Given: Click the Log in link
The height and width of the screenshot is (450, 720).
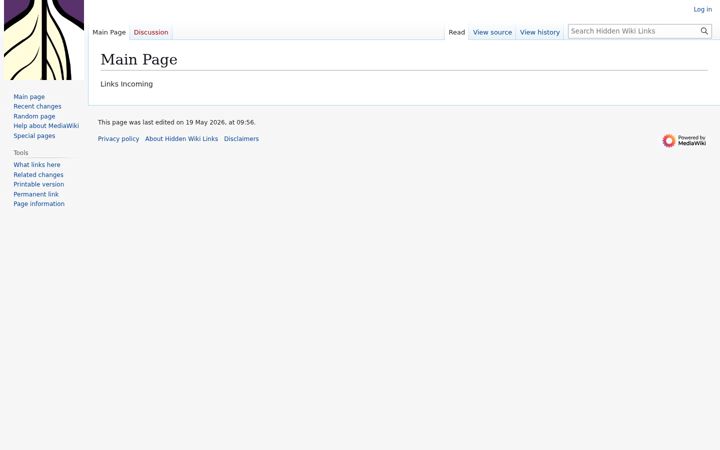Looking at the screenshot, I should point(703,9).
